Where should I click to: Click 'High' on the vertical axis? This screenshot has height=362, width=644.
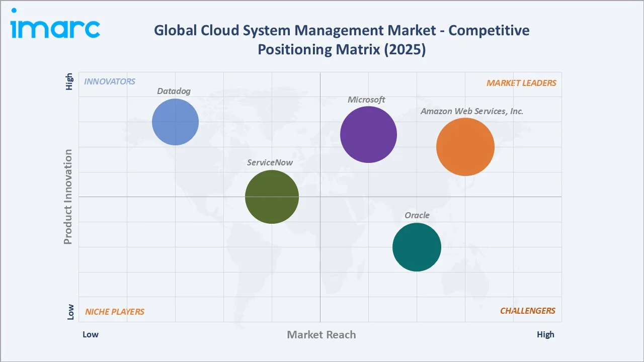[x=69, y=81]
